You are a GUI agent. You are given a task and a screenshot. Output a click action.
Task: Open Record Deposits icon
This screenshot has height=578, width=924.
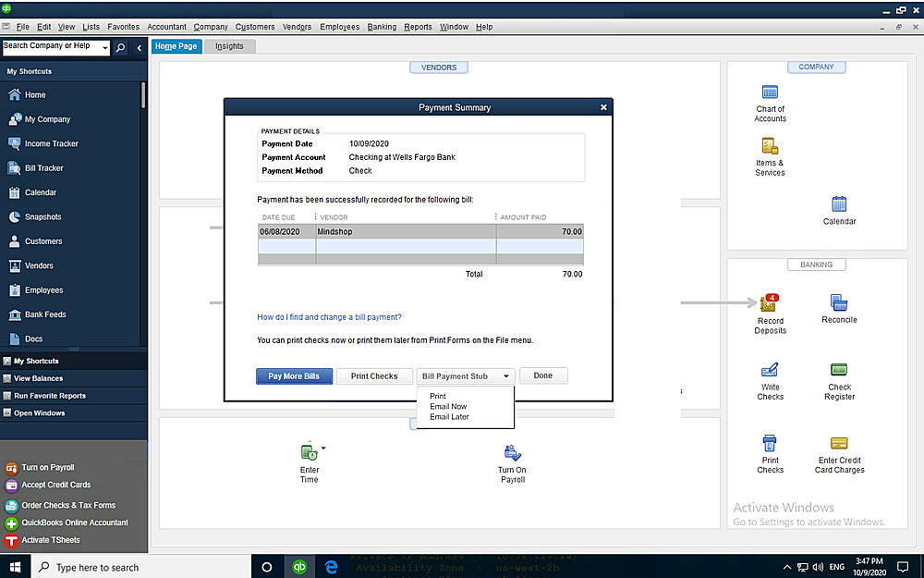769,304
